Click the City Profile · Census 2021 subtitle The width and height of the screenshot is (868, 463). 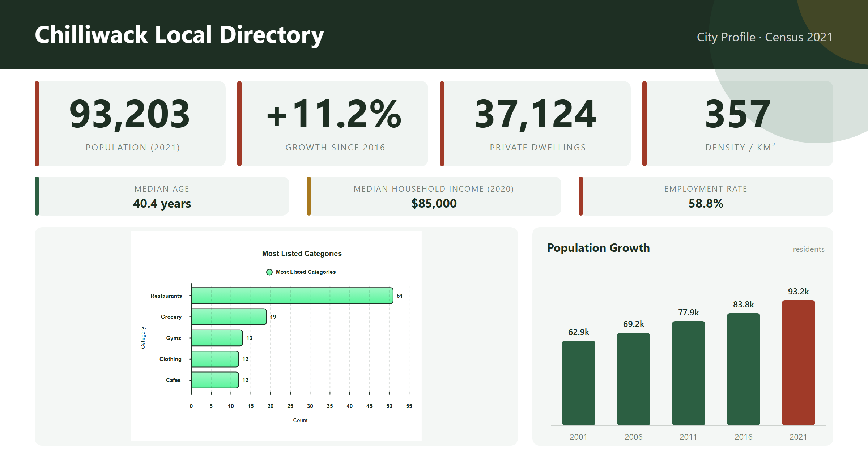[765, 37]
